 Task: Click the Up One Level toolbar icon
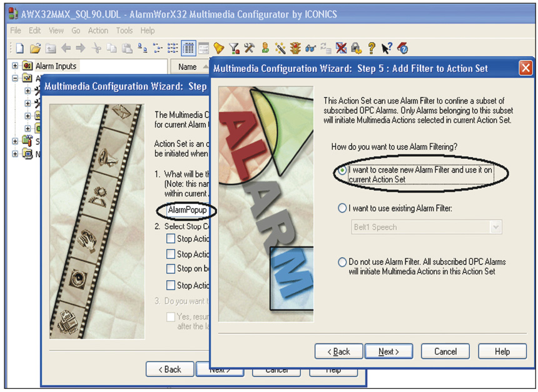51,48
